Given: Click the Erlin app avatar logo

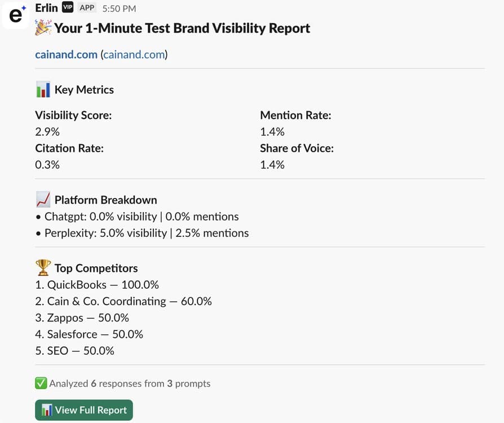Looking at the screenshot, I should (15, 15).
